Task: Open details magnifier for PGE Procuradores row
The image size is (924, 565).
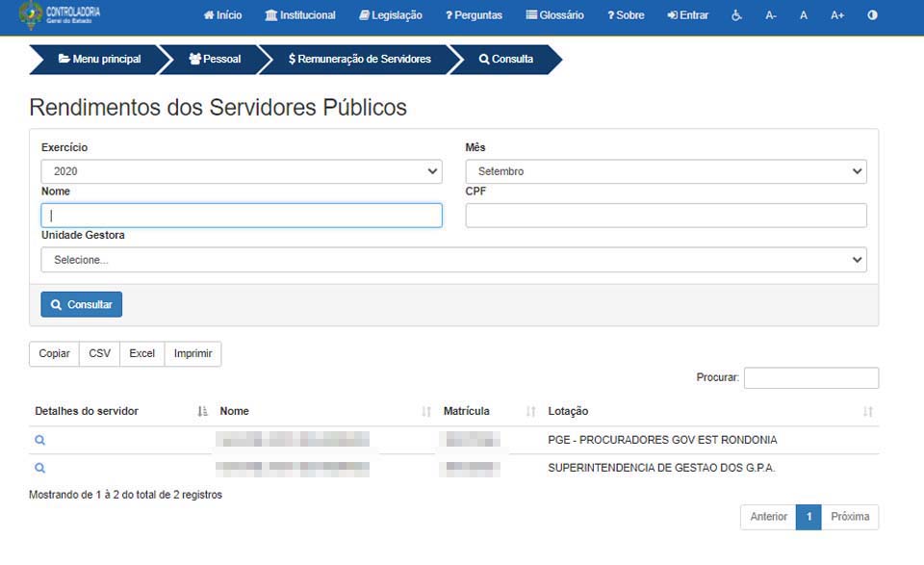Action: click(39, 440)
